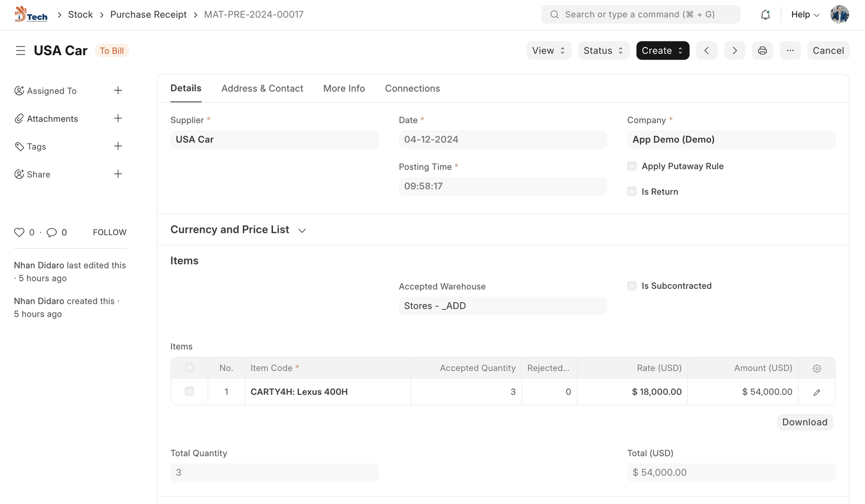Click the Download button

point(804,422)
